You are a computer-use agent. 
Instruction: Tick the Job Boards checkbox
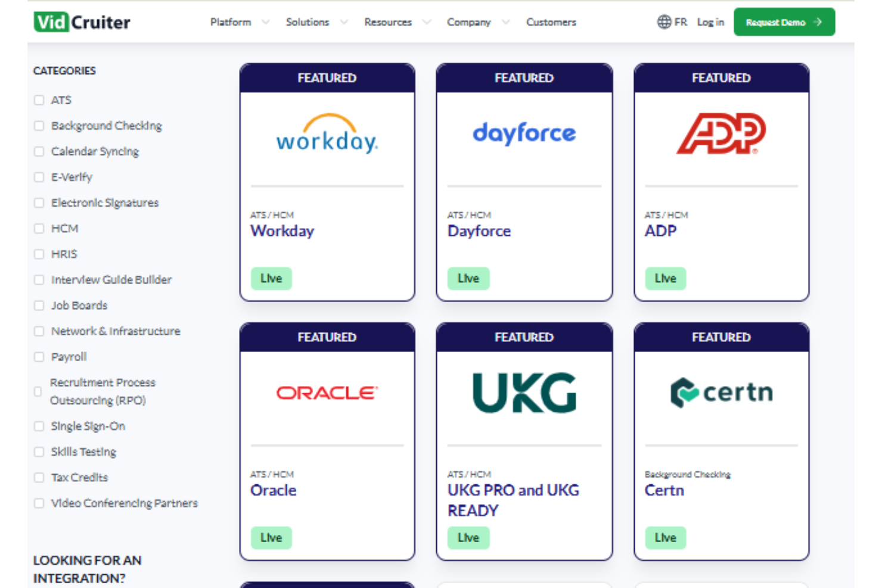(39, 305)
